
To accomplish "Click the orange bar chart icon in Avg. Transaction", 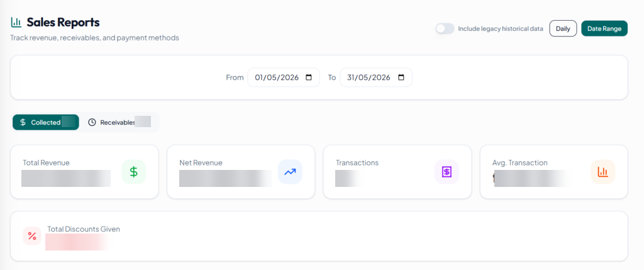I will [x=603, y=172].
